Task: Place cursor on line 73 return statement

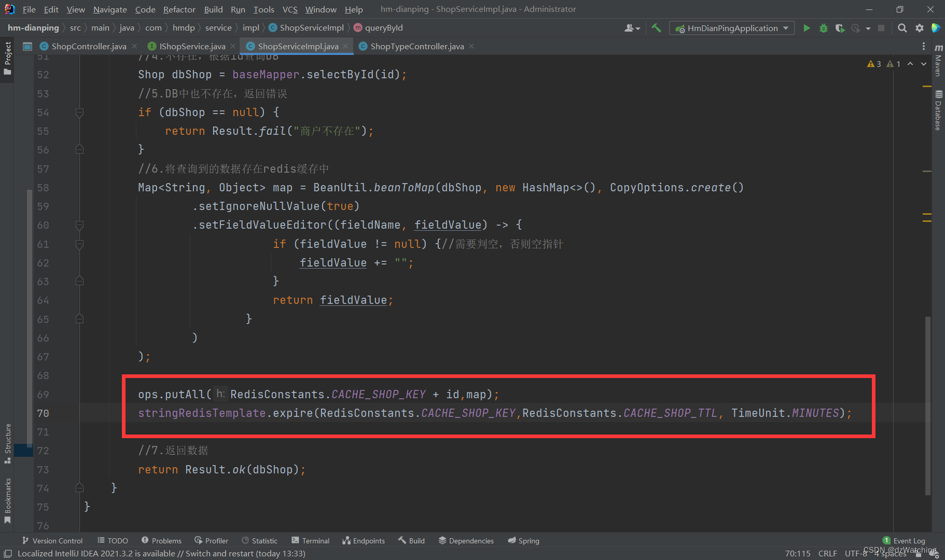Action: pos(221,470)
